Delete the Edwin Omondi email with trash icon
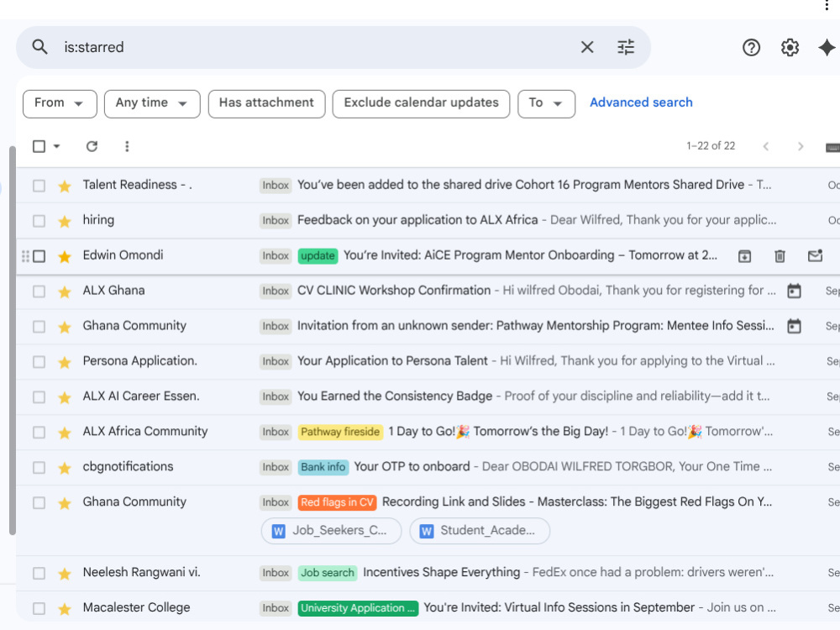840x630 pixels. pos(780,256)
